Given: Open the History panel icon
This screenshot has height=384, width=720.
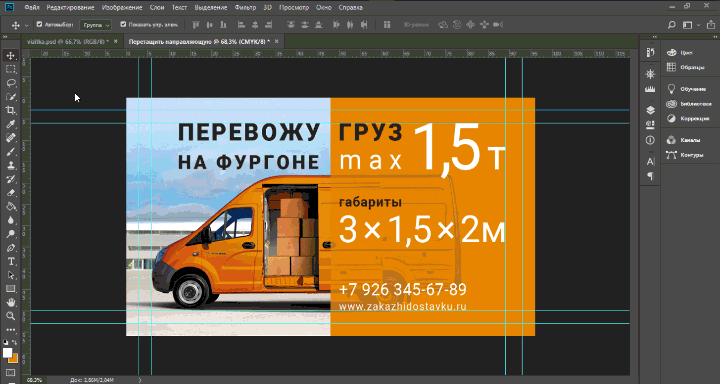Looking at the screenshot, I should click(x=650, y=53).
